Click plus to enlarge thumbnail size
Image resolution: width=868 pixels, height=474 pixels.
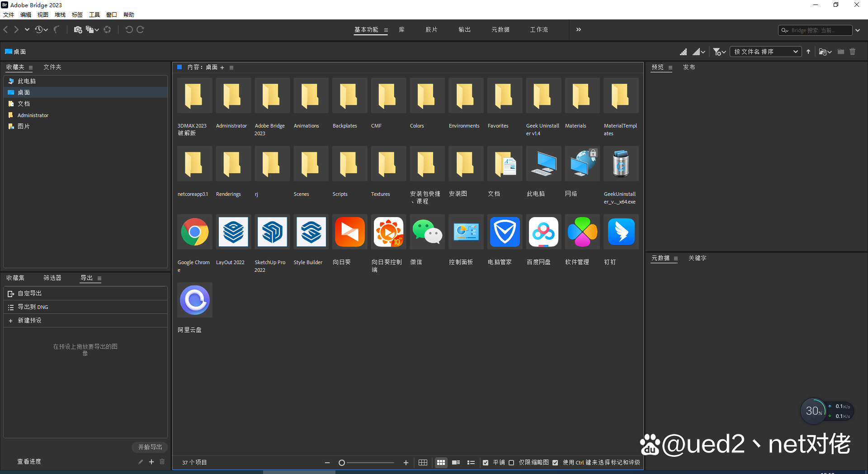[x=406, y=463]
